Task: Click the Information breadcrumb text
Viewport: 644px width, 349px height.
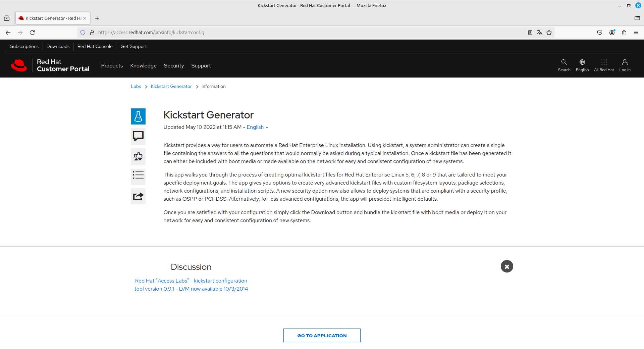Action: point(213,86)
